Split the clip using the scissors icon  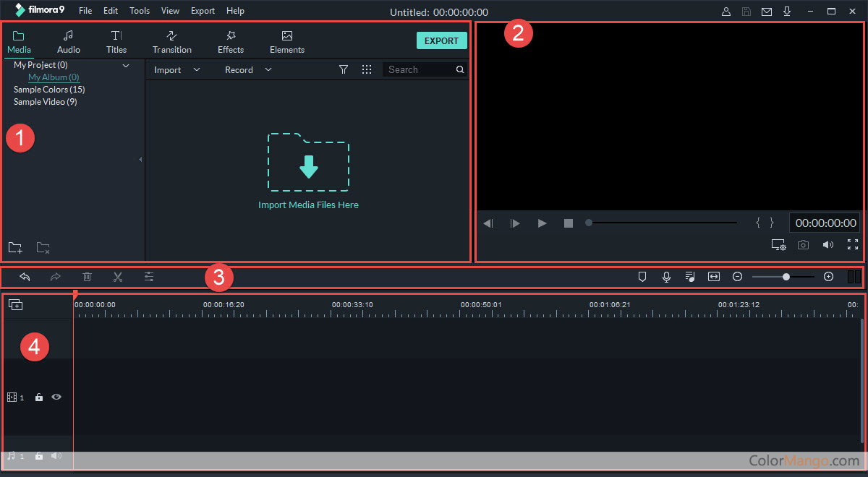[x=118, y=277]
